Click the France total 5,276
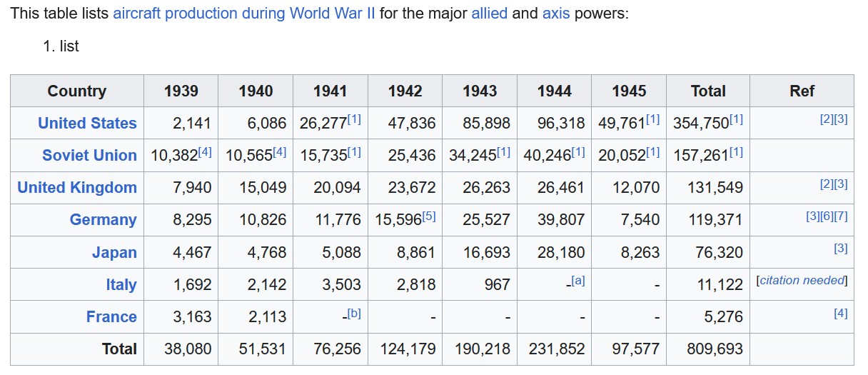Screen dimensions: 868x375 tap(723, 316)
